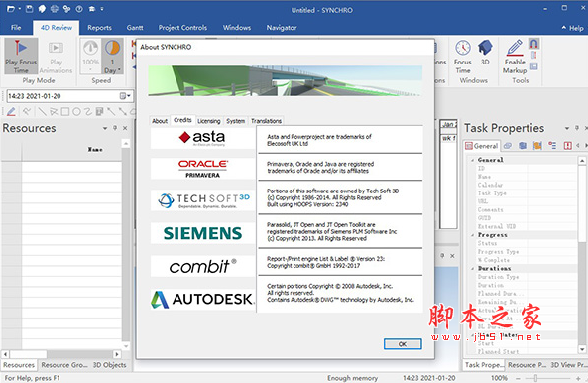
Task: Switch to the Licensing tab
Action: (x=209, y=121)
